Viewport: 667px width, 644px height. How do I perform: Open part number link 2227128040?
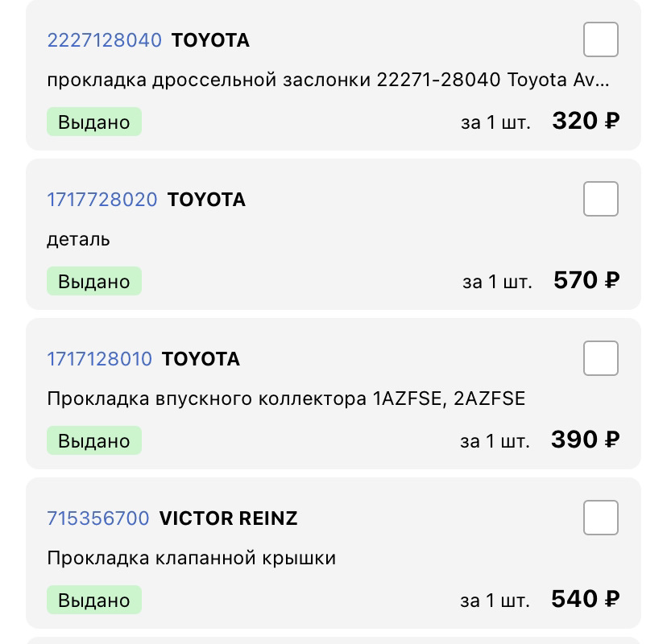pyautogui.click(x=105, y=39)
